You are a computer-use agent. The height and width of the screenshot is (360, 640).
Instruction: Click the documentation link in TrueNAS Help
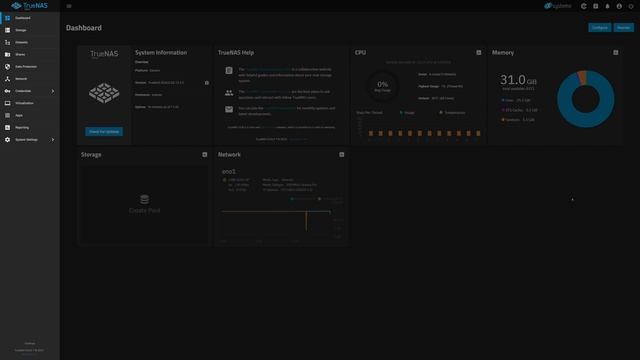pyautogui.click(x=268, y=69)
